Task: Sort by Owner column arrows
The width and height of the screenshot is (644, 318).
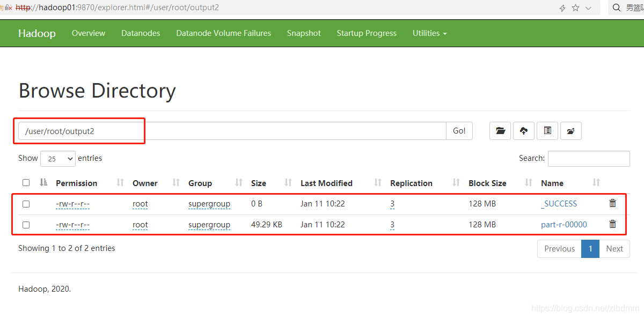Action: tap(176, 183)
